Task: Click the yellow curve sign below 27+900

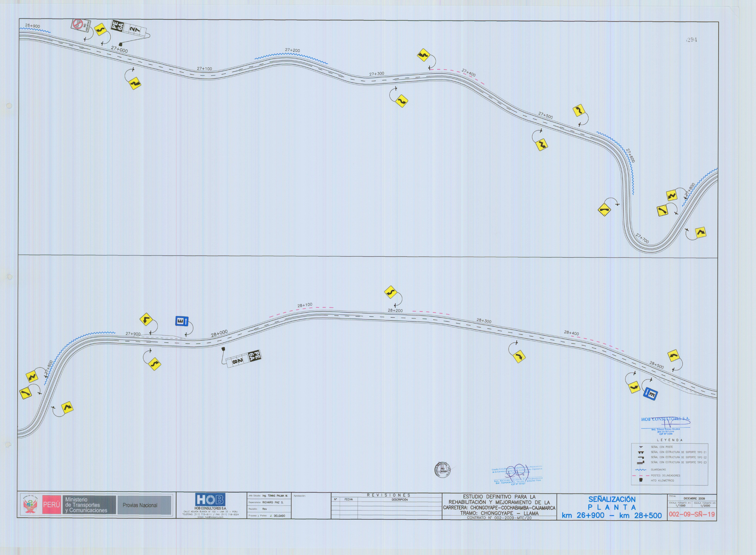Action: pos(155,364)
